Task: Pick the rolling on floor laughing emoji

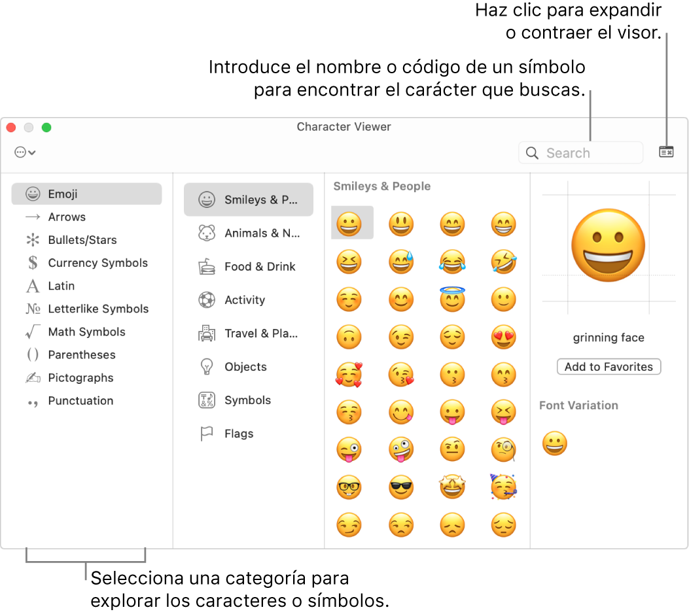Action: (504, 262)
